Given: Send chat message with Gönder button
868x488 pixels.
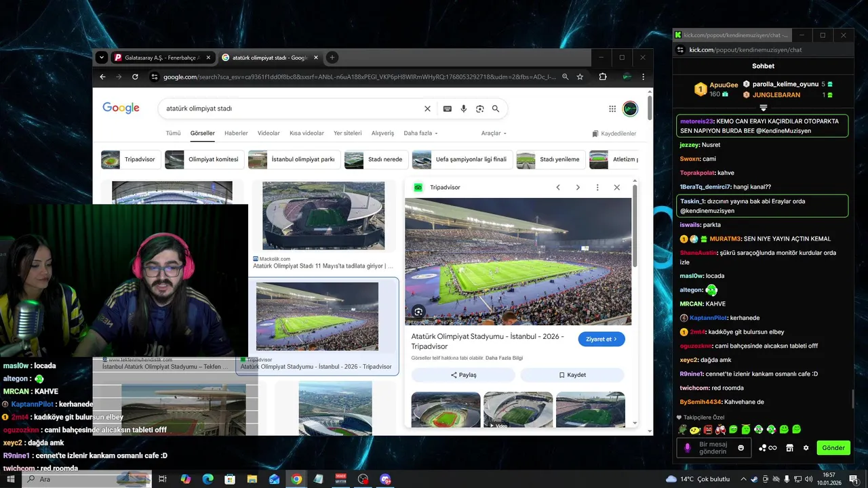Looking at the screenshot, I should click(833, 448).
